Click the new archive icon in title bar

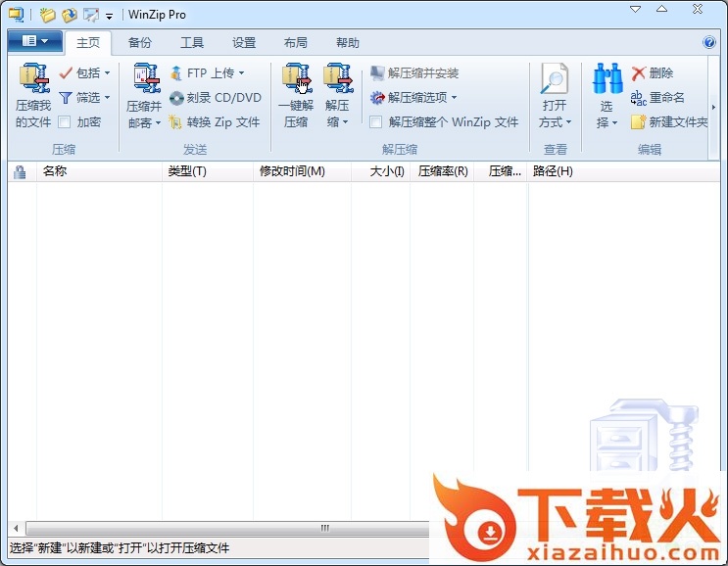pyautogui.click(x=47, y=15)
